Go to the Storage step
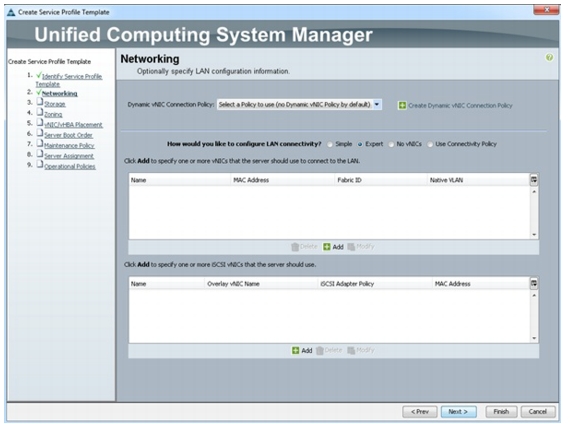Screen dimensions: 573x424 55,104
